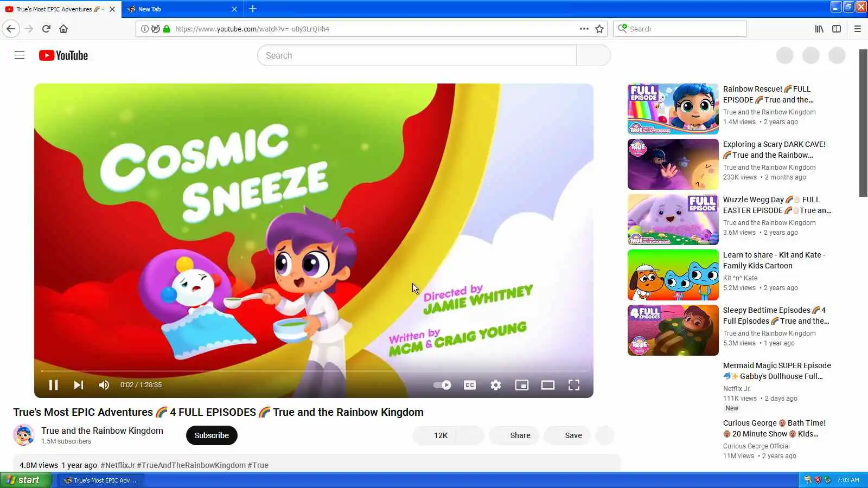The width and height of the screenshot is (868, 488).
Task: Toggle the browser sidebar
Action: click(837, 29)
